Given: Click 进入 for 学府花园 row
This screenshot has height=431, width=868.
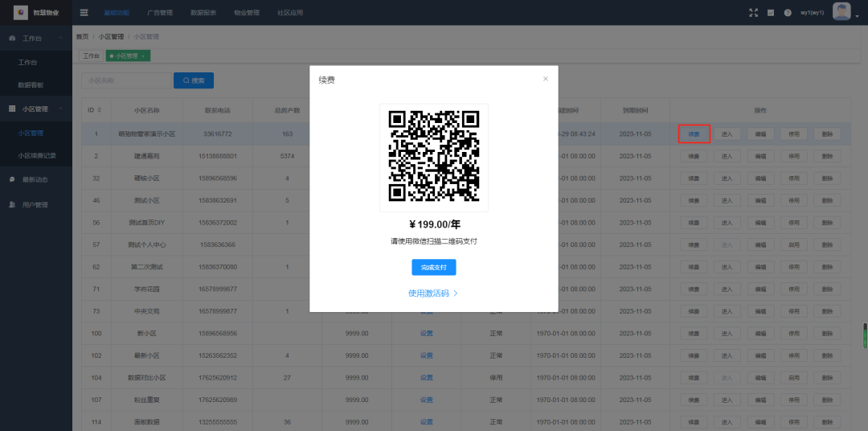Looking at the screenshot, I should tap(727, 289).
